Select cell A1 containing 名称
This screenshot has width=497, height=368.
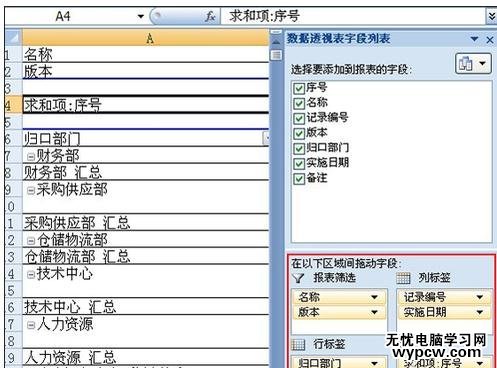coord(146,54)
